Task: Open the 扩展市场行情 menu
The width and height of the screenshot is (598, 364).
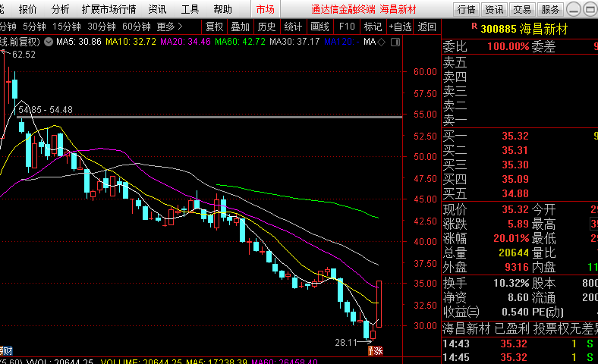Action: 109,9
